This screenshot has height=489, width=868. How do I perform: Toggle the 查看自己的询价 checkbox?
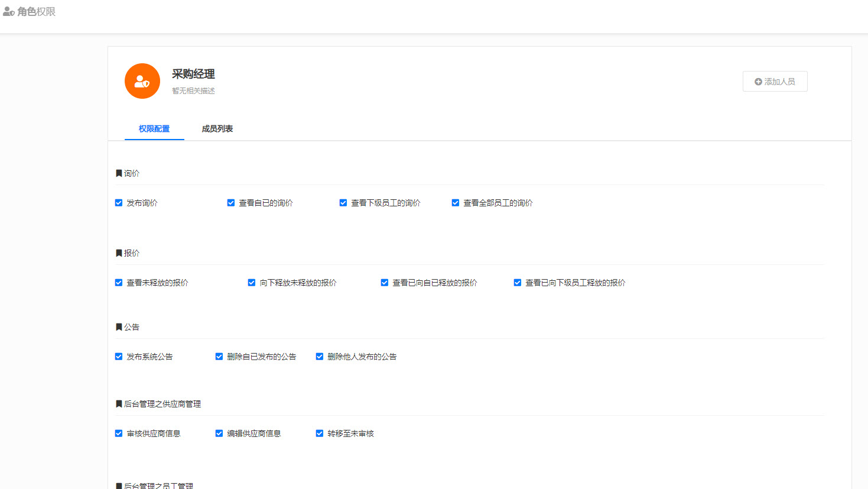coord(231,203)
